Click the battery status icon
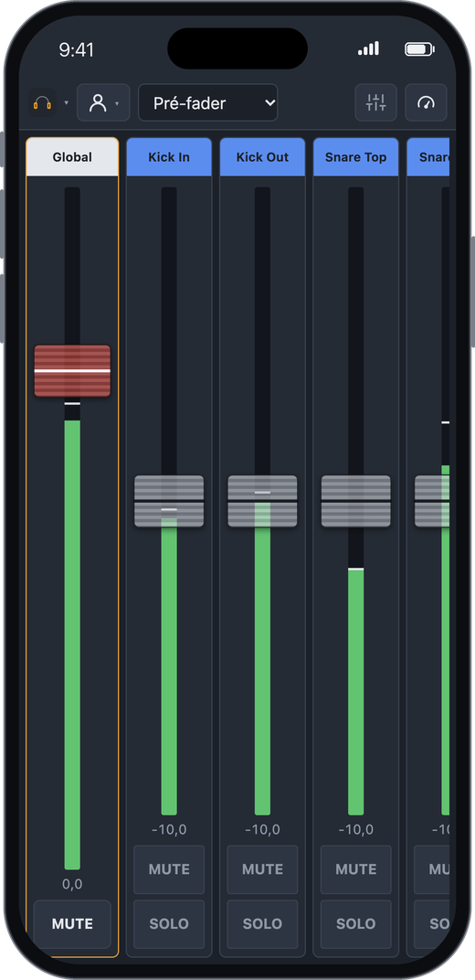This screenshot has height=980, width=475. (419, 48)
